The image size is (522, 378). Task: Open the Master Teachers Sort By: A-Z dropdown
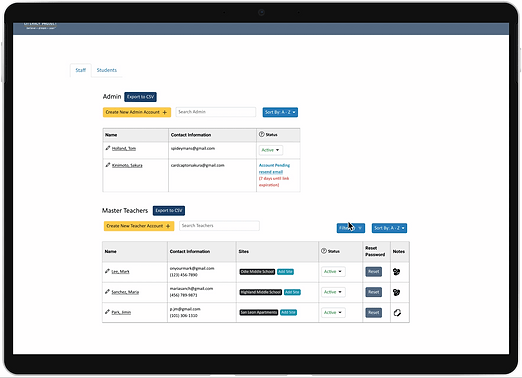tap(389, 228)
